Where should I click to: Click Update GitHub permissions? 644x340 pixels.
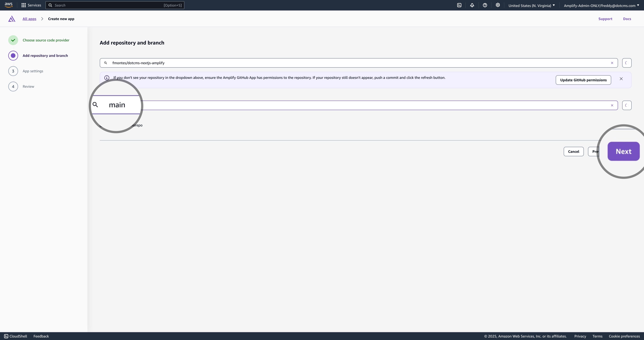click(x=583, y=80)
